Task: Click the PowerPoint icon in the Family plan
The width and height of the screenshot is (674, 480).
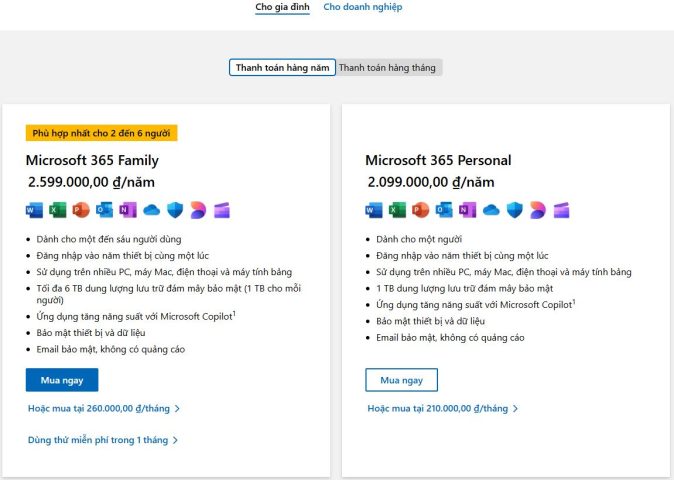Action: (81, 210)
